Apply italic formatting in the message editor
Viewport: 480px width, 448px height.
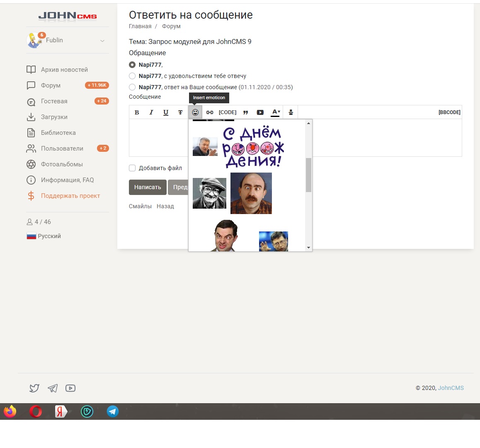pyautogui.click(x=151, y=112)
